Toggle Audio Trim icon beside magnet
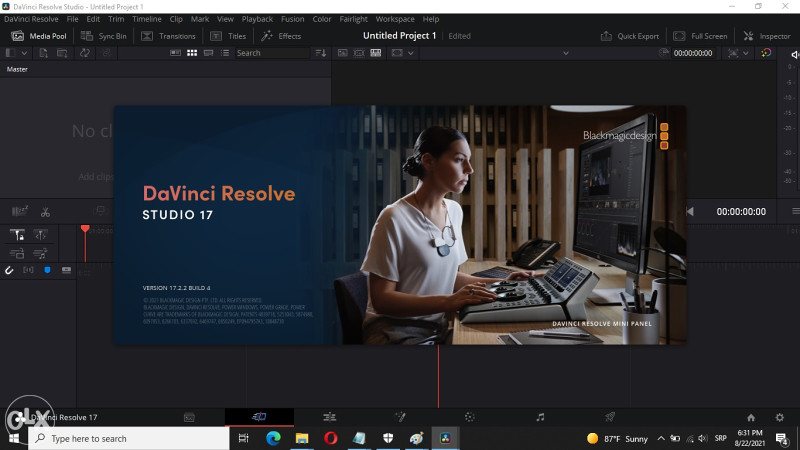This screenshot has height=450, width=800. pyautogui.click(x=28, y=270)
